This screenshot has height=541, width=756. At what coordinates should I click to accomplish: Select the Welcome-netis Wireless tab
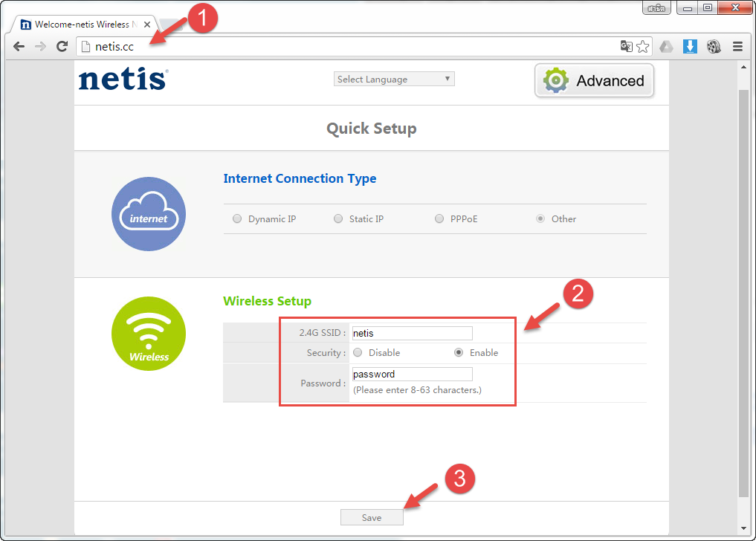coord(83,24)
